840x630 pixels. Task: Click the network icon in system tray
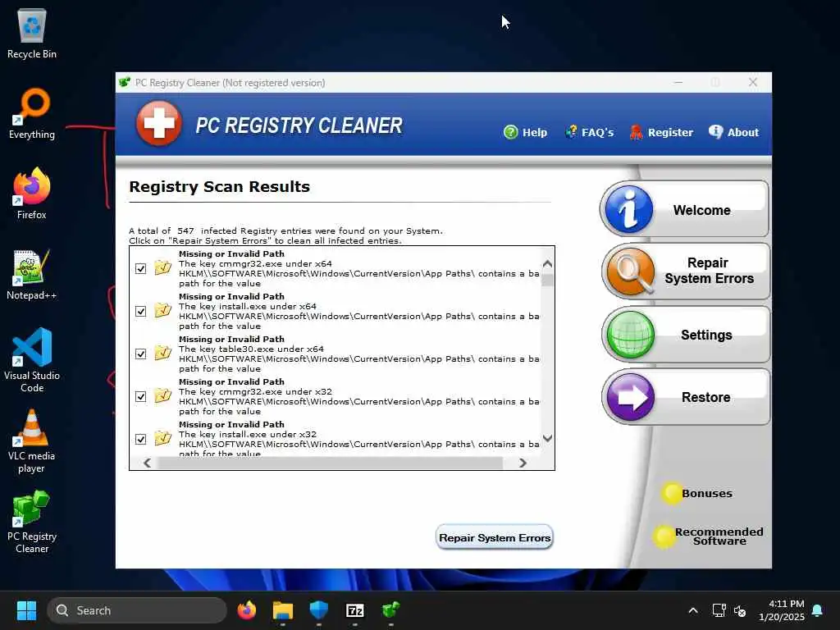(719, 610)
